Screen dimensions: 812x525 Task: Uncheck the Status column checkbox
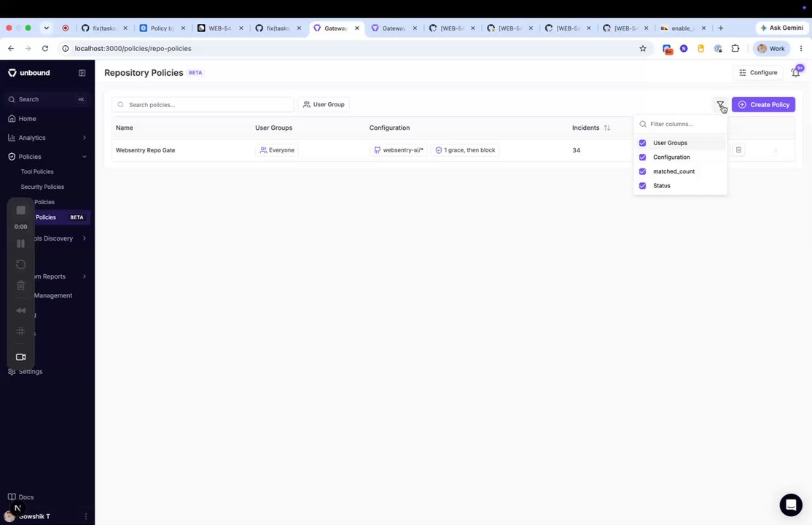(643, 185)
